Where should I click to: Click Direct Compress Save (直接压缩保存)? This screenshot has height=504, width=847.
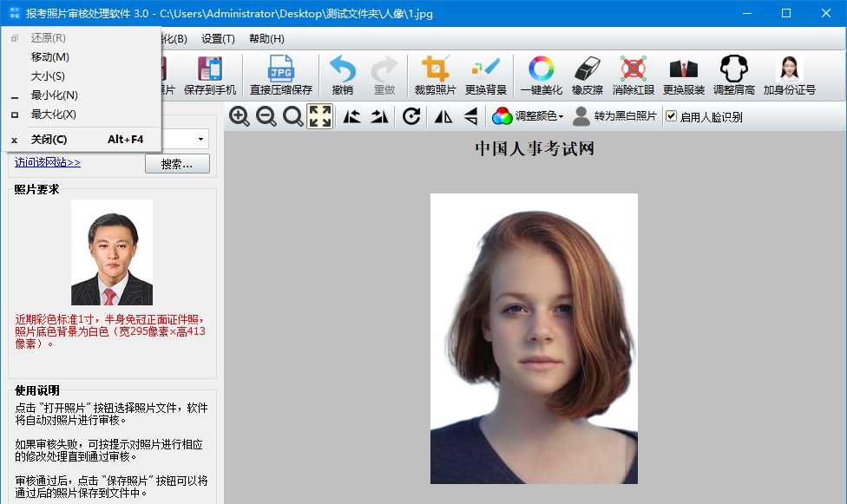[x=280, y=75]
